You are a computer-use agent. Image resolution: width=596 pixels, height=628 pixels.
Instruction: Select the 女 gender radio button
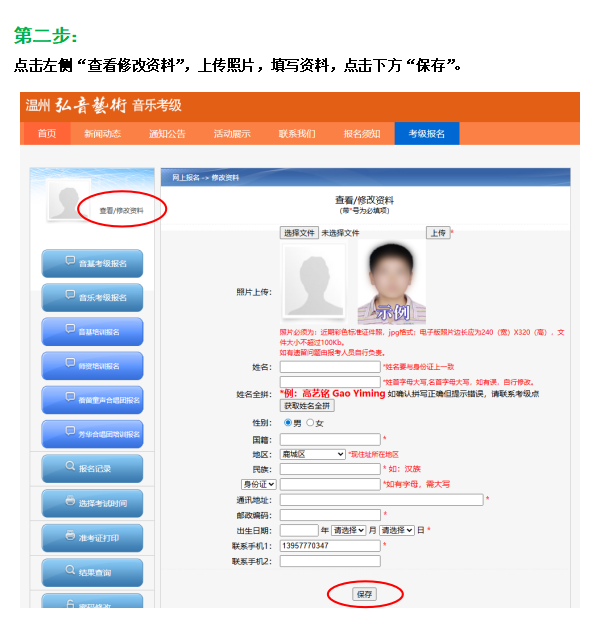(310, 422)
